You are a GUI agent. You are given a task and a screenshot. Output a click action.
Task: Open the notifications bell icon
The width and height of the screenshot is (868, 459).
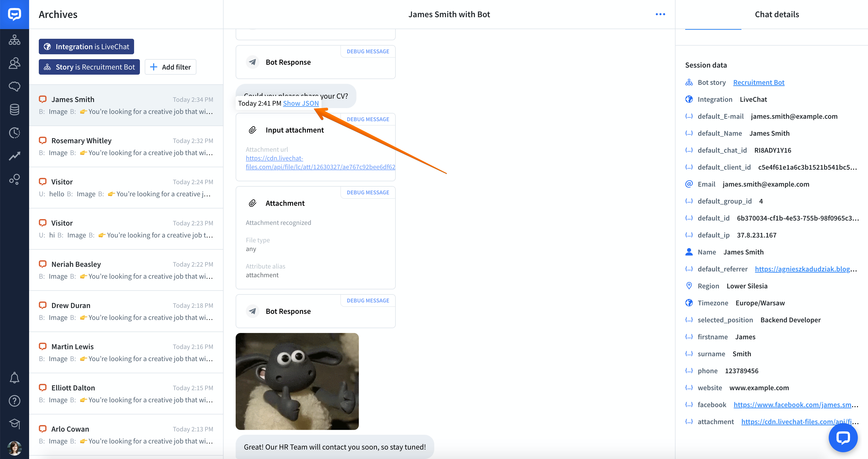(x=15, y=378)
